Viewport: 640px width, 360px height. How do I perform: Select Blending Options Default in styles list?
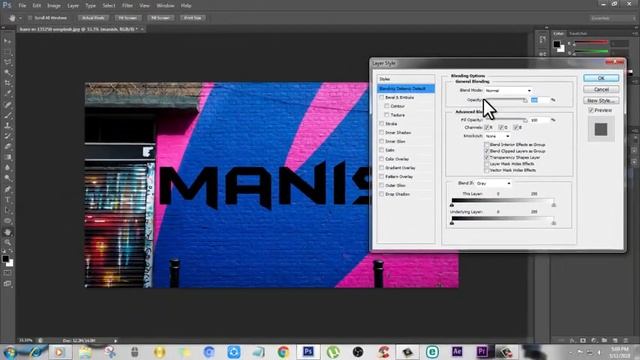[x=406, y=89]
